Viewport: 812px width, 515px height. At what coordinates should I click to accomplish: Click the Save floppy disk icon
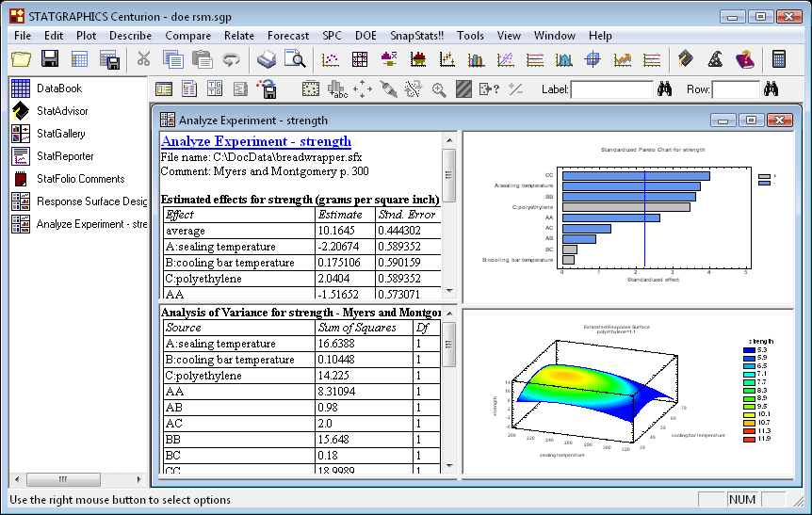coord(50,59)
